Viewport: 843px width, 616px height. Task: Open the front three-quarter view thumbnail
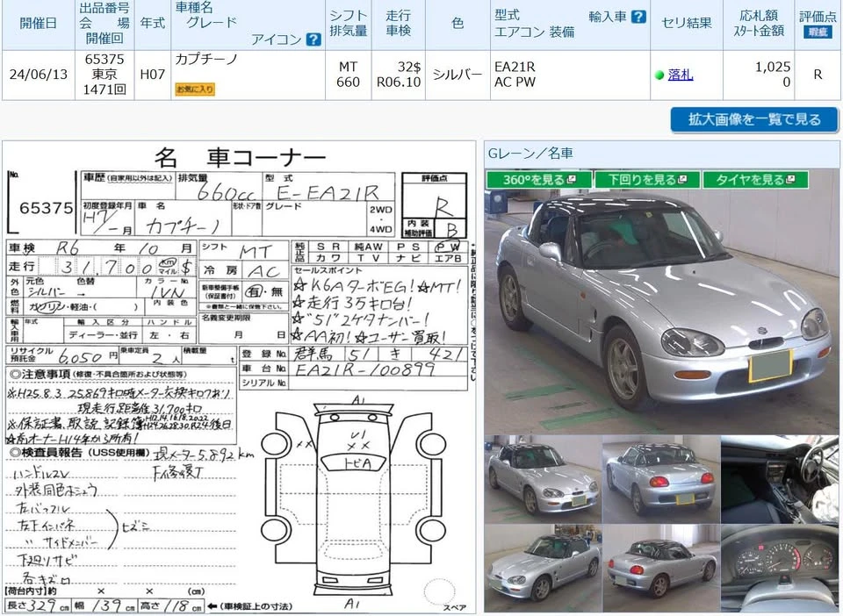pos(543,479)
